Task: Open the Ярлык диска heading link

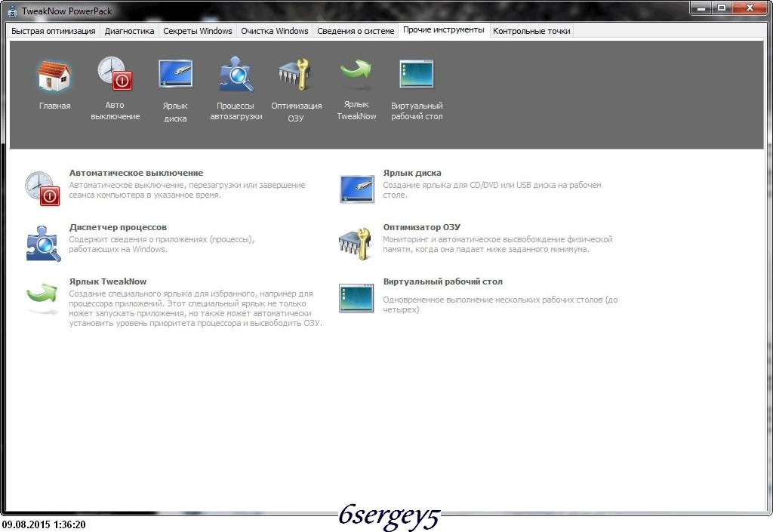Action: tap(412, 173)
